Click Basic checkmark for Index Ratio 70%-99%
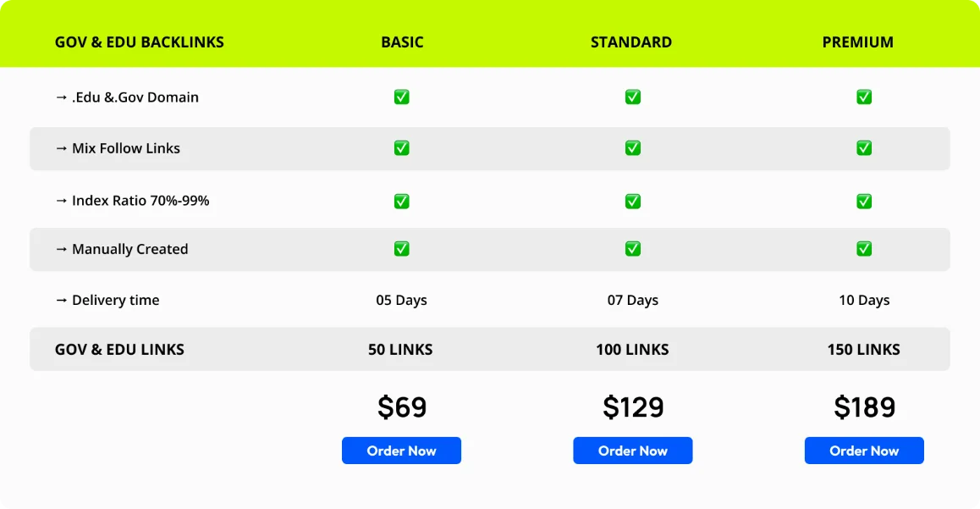Viewport: 980px width, 509px height. [x=401, y=201]
